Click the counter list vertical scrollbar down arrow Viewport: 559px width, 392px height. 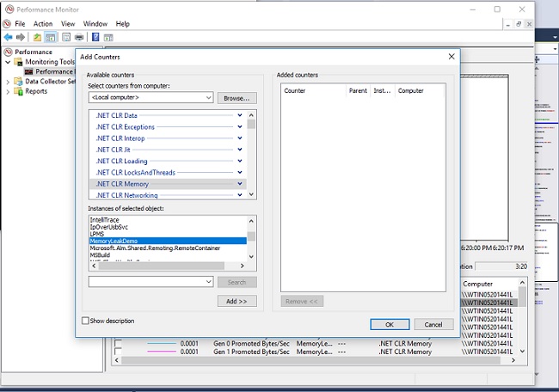point(251,194)
